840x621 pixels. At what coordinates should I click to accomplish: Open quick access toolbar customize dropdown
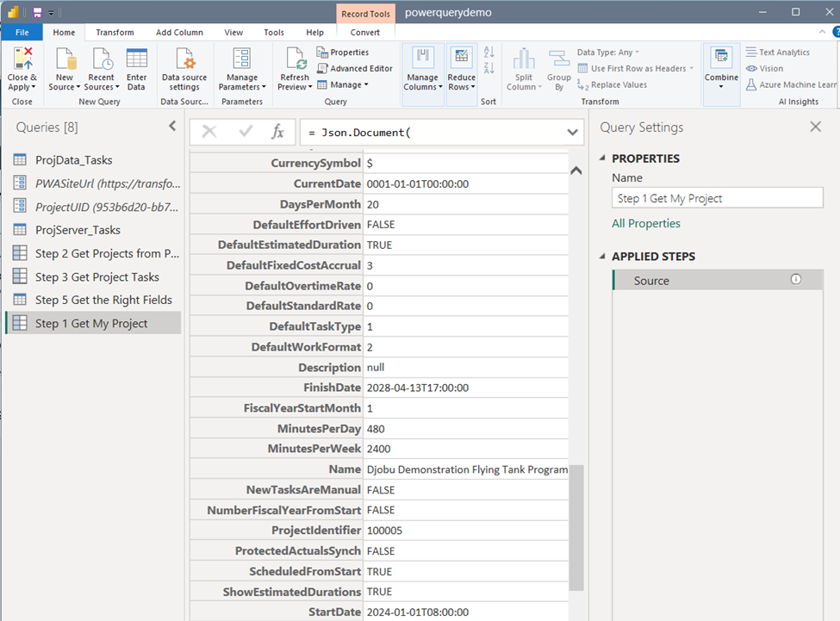(x=52, y=12)
